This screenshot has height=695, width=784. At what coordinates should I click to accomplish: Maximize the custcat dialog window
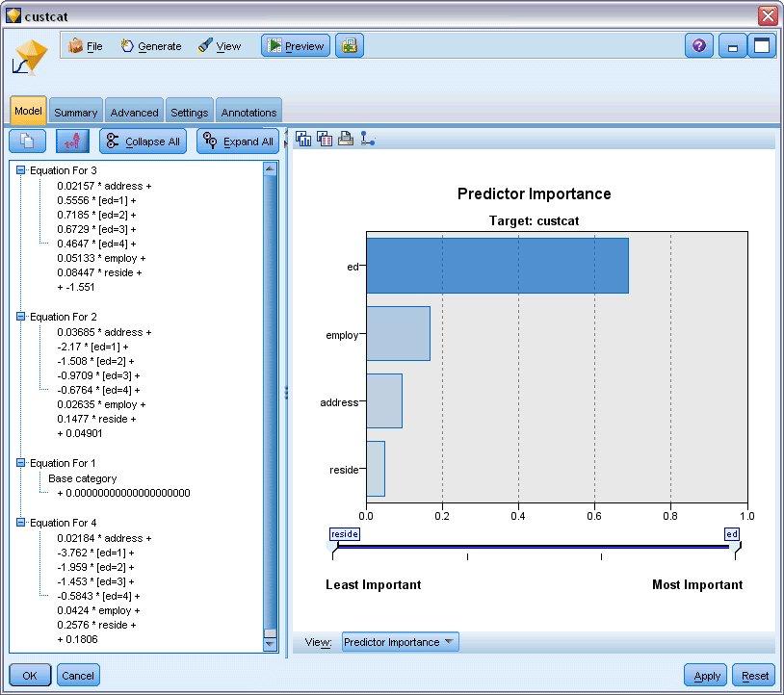(762, 46)
